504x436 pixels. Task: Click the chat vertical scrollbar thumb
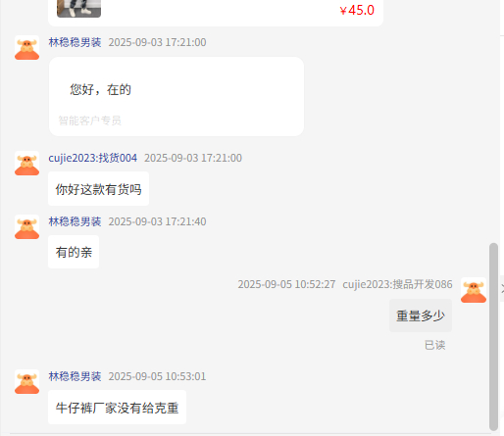coord(493,336)
